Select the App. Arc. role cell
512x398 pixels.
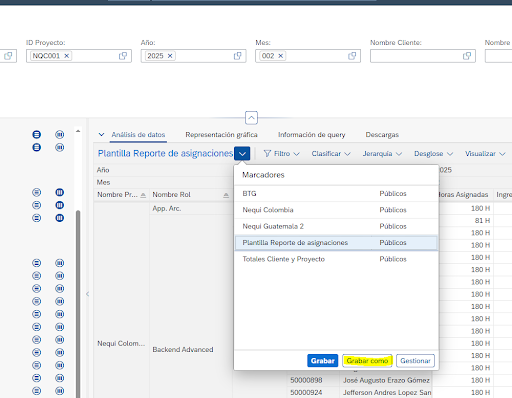(x=191, y=209)
